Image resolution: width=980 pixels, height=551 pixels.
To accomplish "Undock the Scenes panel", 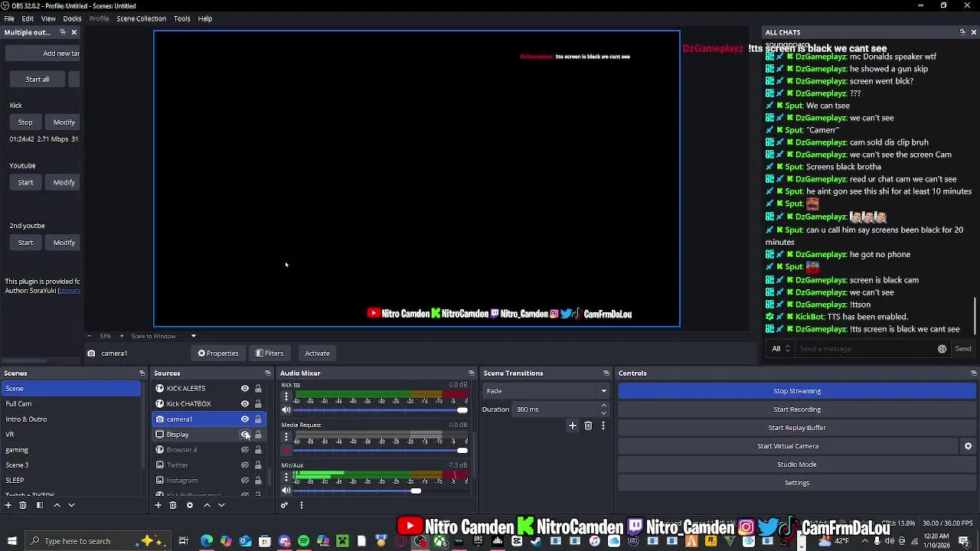I will pyautogui.click(x=142, y=373).
